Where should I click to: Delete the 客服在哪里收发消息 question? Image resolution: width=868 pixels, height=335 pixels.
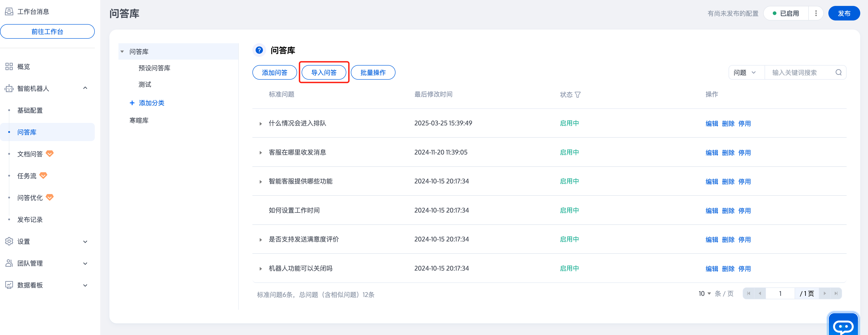pos(728,152)
